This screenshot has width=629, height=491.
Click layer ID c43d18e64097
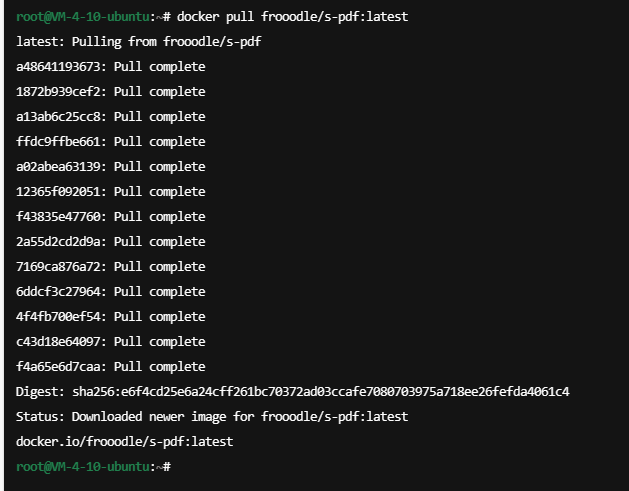58,341
